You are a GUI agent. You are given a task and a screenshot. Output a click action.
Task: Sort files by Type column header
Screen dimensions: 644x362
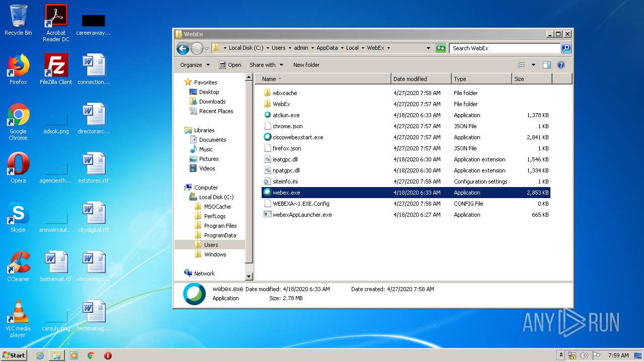pos(481,79)
